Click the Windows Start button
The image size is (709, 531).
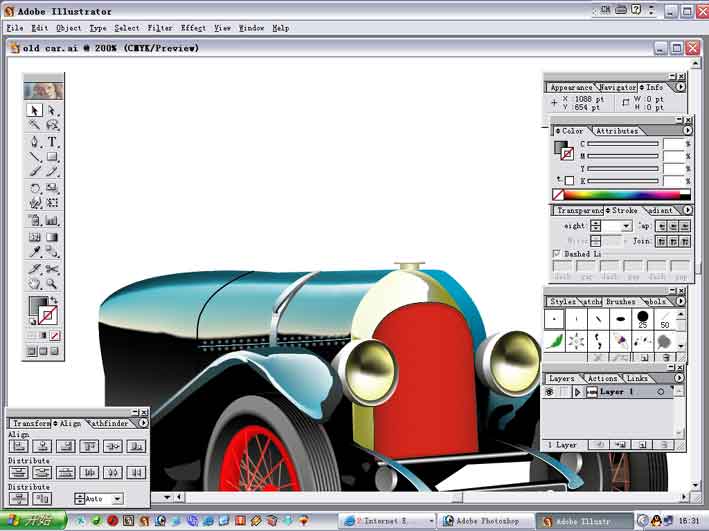[32, 521]
